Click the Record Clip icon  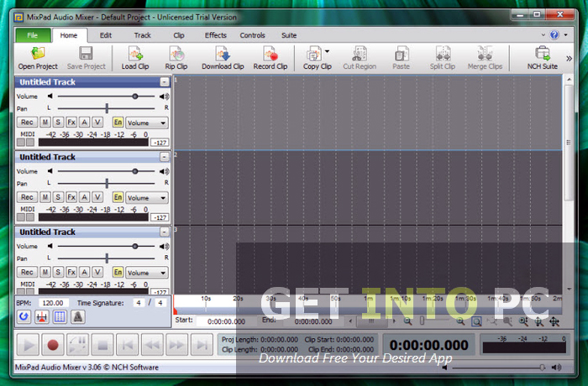pyautogui.click(x=270, y=54)
